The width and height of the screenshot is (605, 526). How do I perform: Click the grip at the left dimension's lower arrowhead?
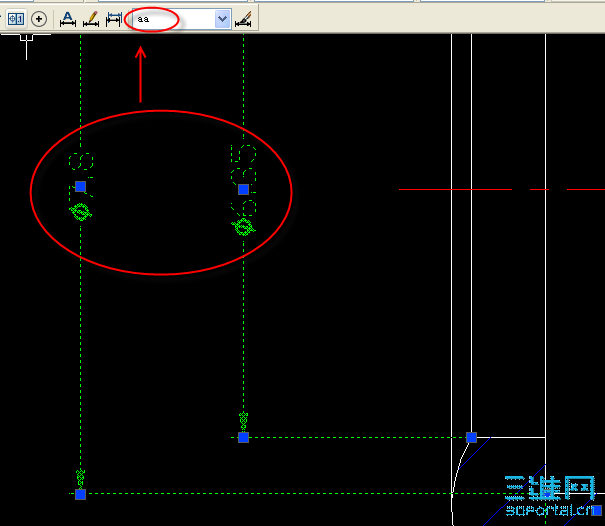80,494
